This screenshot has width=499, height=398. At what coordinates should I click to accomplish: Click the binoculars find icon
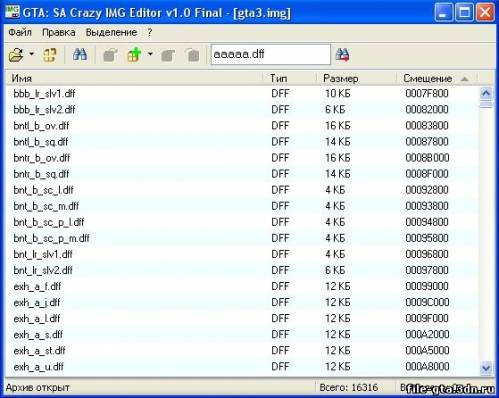(x=80, y=54)
